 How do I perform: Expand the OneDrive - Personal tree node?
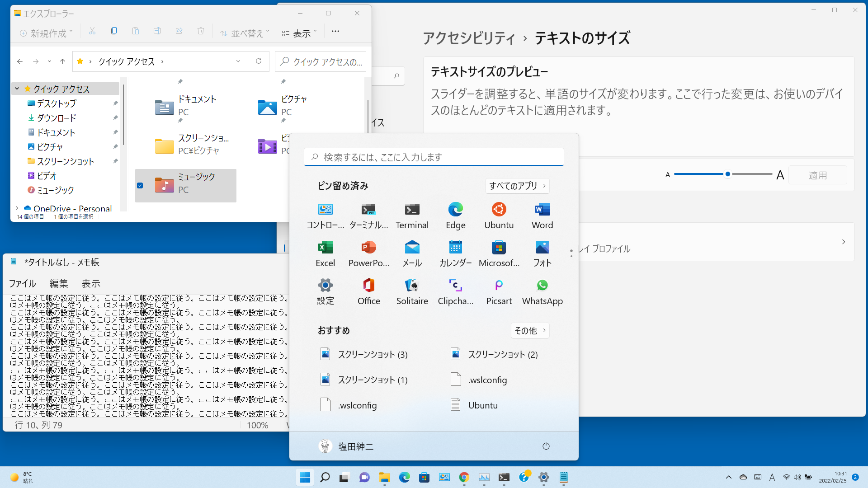[x=17, y=208]
